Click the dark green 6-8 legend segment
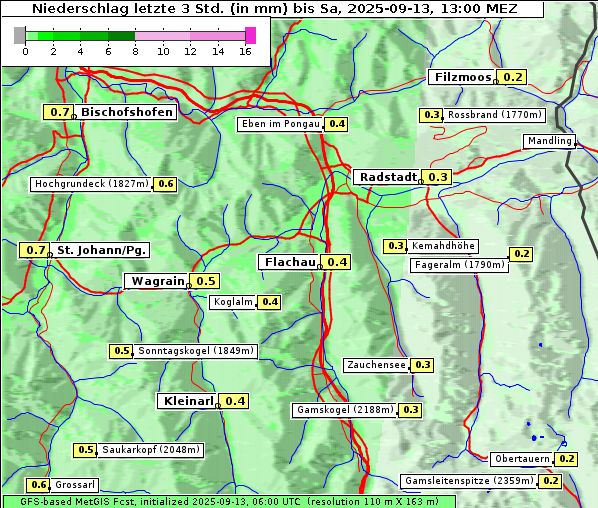The width and height of the screenshot is (598, 508). 121,36
